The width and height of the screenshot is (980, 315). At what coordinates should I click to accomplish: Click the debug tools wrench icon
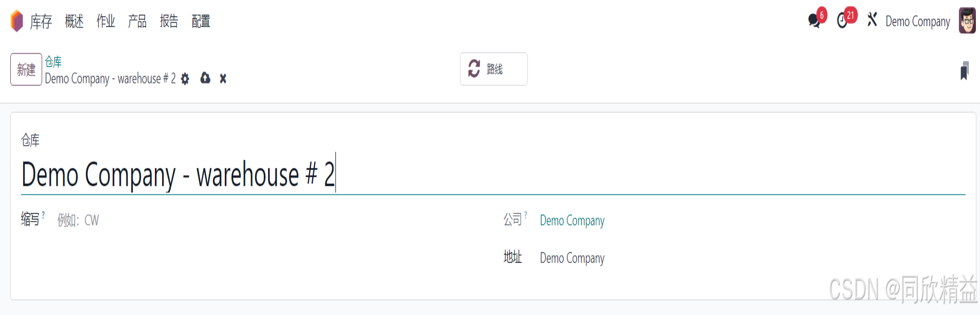(872, 20)
